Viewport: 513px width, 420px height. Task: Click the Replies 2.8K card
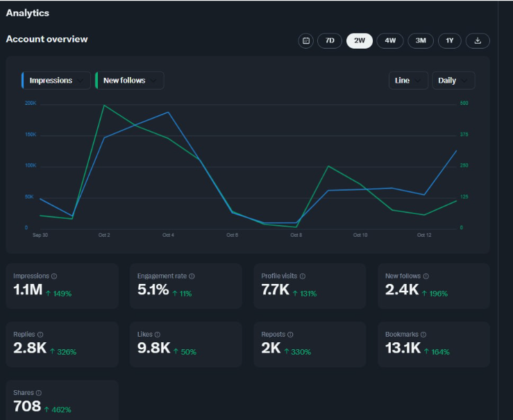click(62, 344)
